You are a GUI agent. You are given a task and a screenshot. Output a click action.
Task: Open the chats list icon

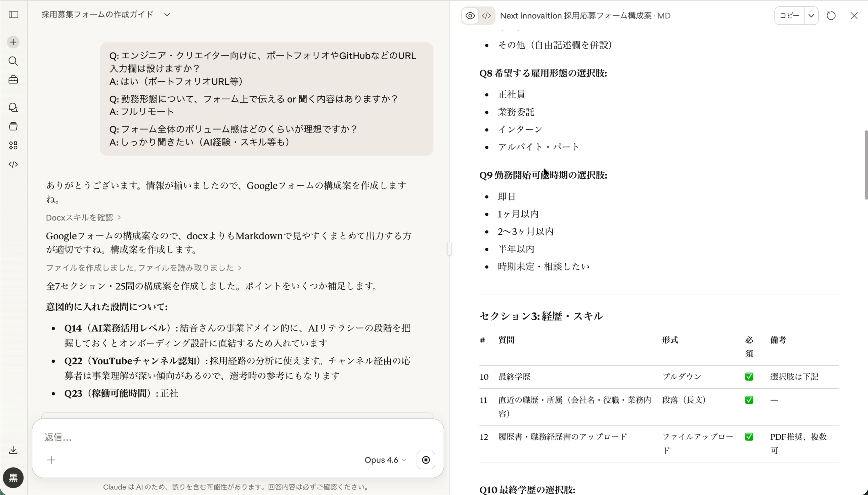point(13,108)
